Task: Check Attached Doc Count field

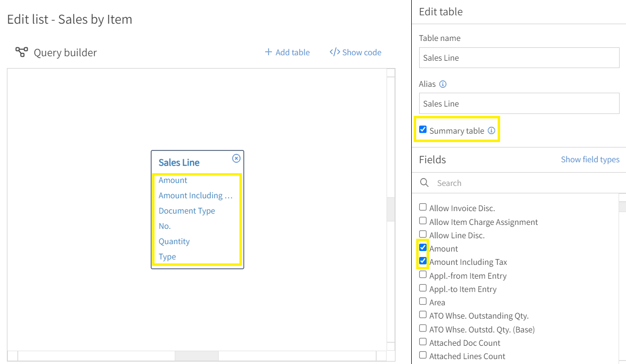Action: click(423, 342)
